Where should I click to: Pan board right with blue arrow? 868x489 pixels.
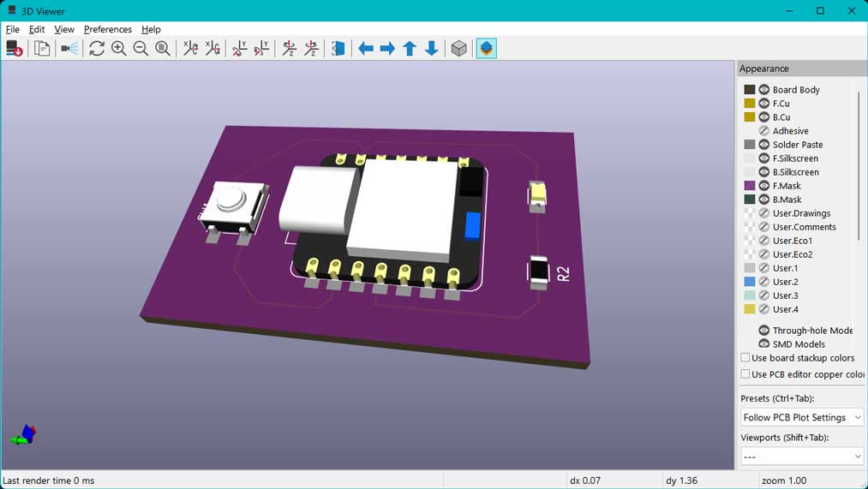pyautogui.click(x=387, y=49)
